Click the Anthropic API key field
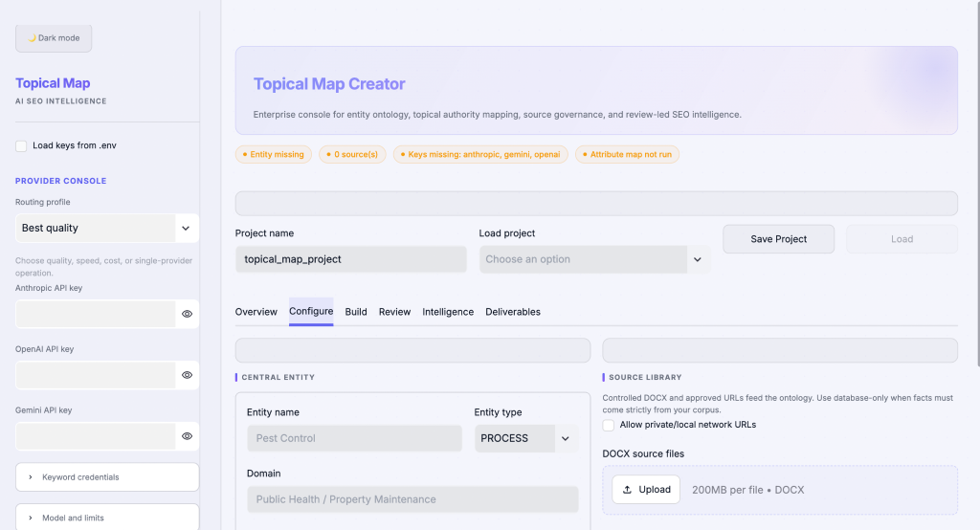980x530 pixels. [96, 314]
